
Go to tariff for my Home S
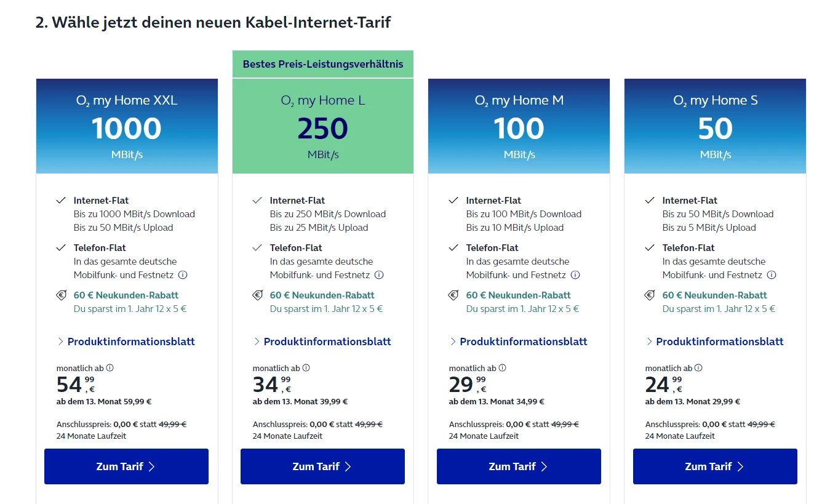[x=715, y=466]
